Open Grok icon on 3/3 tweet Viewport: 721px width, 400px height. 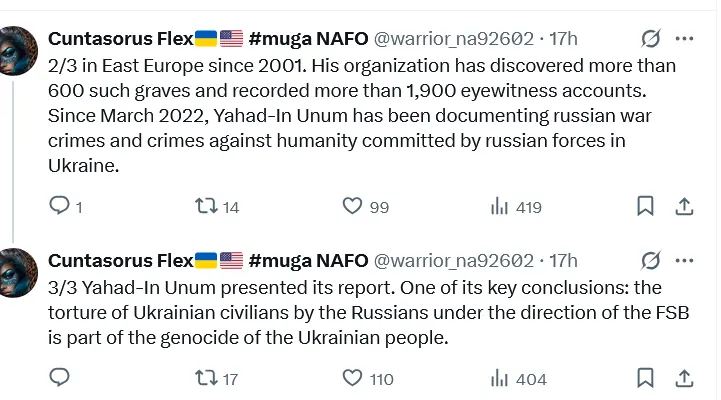tap(651, 261)
